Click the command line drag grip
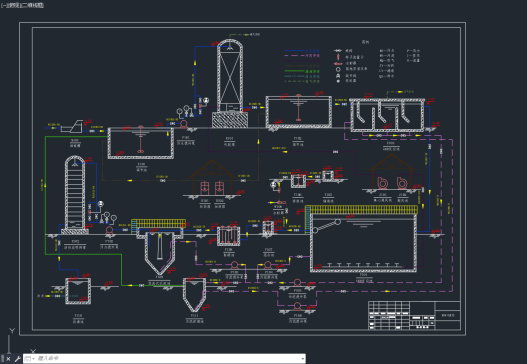Image resolution: width=527 pixels, height=364 pixels. click(2, 359)
